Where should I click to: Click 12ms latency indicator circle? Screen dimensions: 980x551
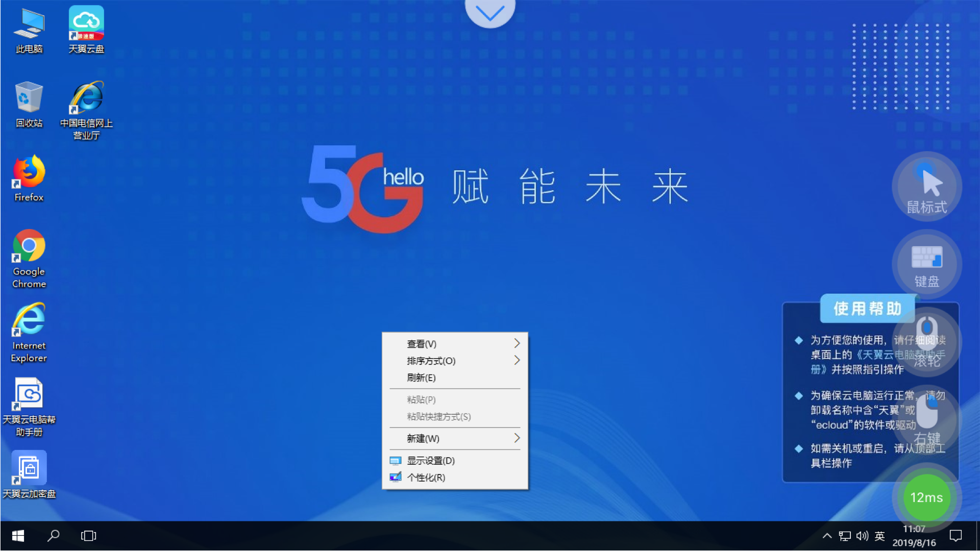tap(927, 497)
